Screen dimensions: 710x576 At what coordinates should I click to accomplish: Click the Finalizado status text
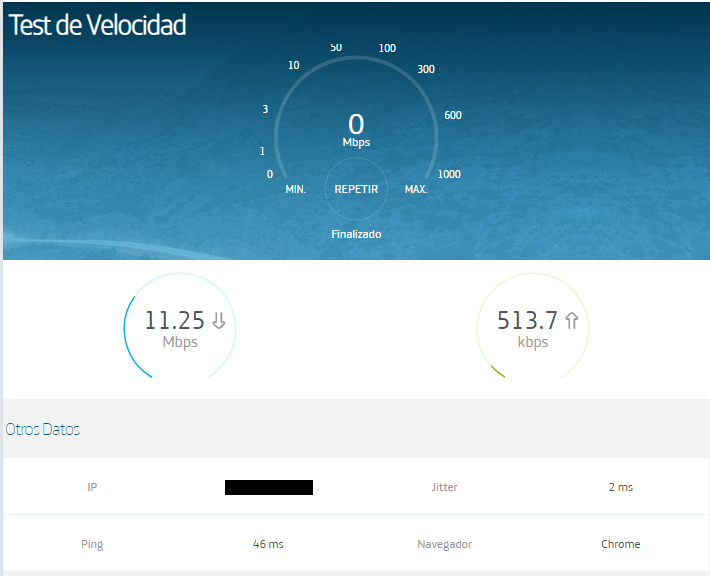[x=356, y=234]
